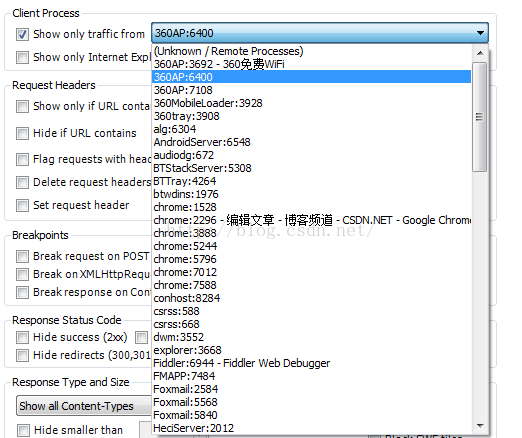
Task: Select '(Unknown / Remote Processes)' entry
Action: [312, 51]
